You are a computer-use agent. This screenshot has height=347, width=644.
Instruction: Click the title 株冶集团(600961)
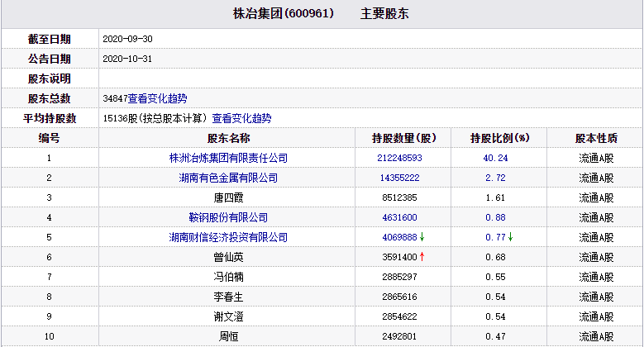click(x=284, y=13)
